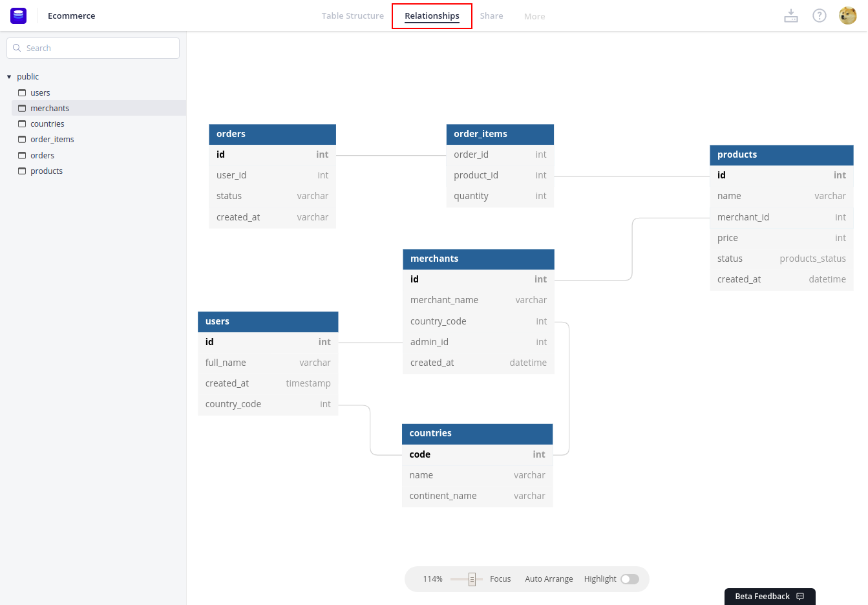The width and height of the screenshot is (868, 605).
Task: Select order_id row in order_items table
Action: pos(500,154)
